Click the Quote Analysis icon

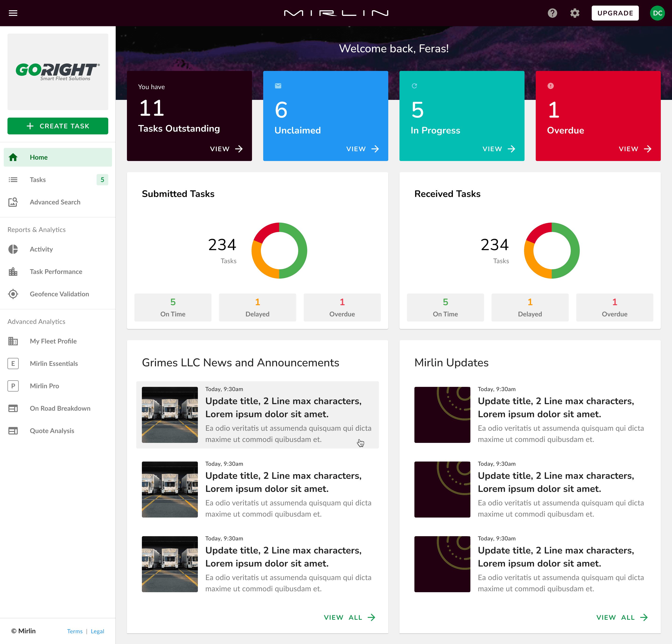pos(13,431)
